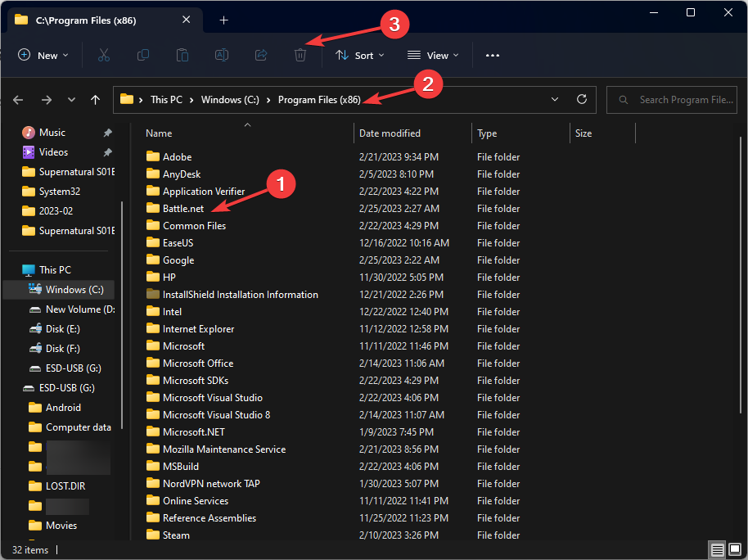Click the Adobe folder icon
Screen dimensions: 748x560
(x=153, y=156)
